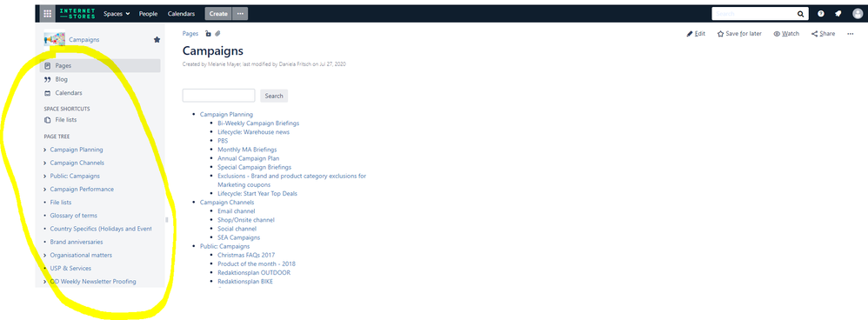Open Bi-Weekly Campaign Briefings link
Screen dimensions: 868x320
point(258,123)
